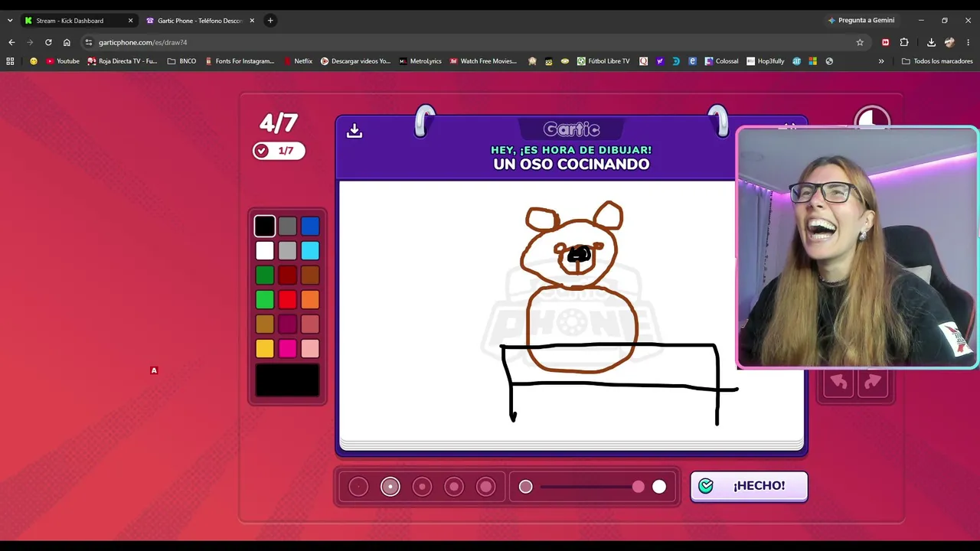
Task: Select the second brush size
Action: (390, 487)
